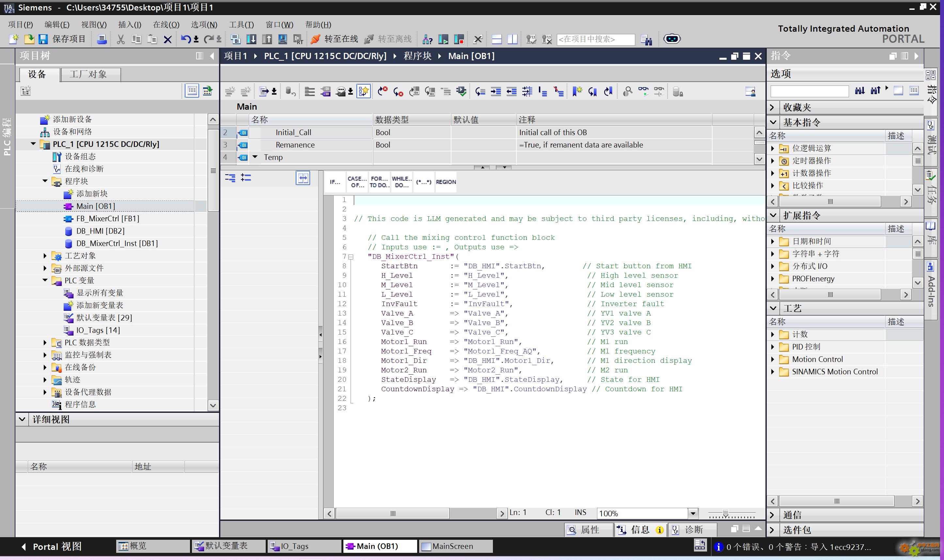Click the Paste icon in the main toolbar
Screen dimensions: 944x560
coord(152,39)
